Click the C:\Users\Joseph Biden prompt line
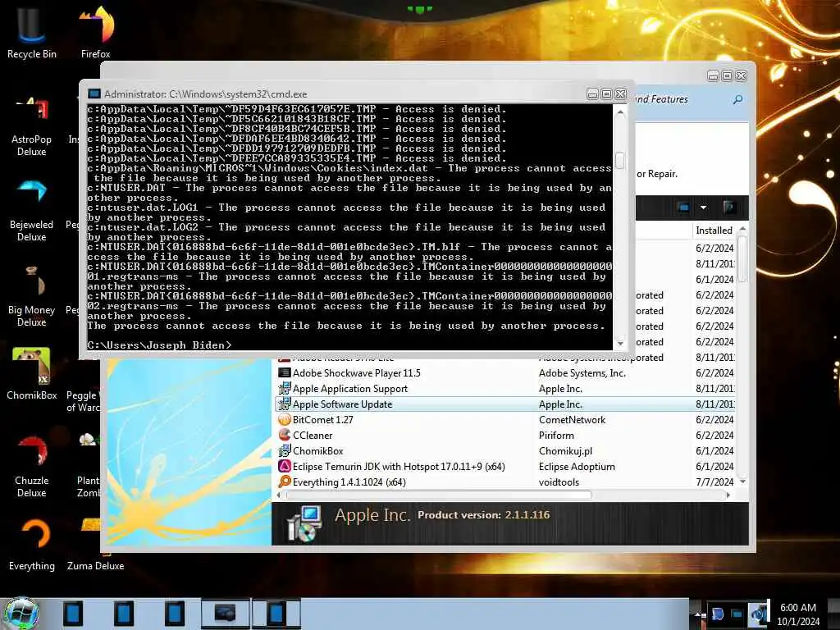The width and height of the screenshot is (840, 630). tap(159, 345)
